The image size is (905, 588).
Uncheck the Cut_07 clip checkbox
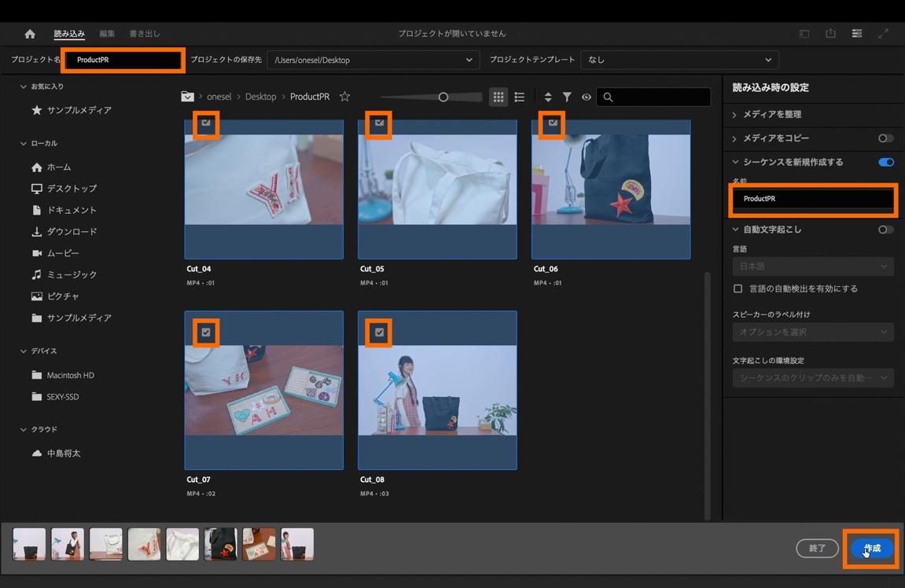pos(206,333)
